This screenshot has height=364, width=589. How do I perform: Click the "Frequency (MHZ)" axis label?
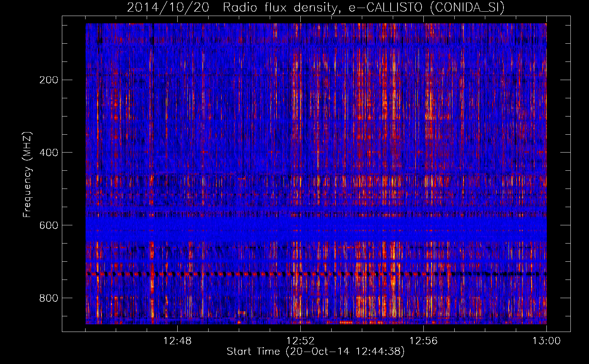(x=27, y=175)
